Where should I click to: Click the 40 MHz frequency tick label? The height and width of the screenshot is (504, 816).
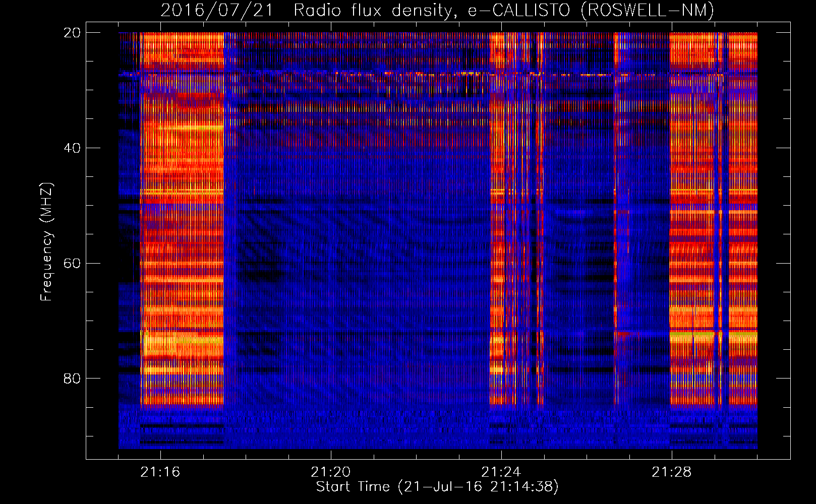(x=72, y=148)
